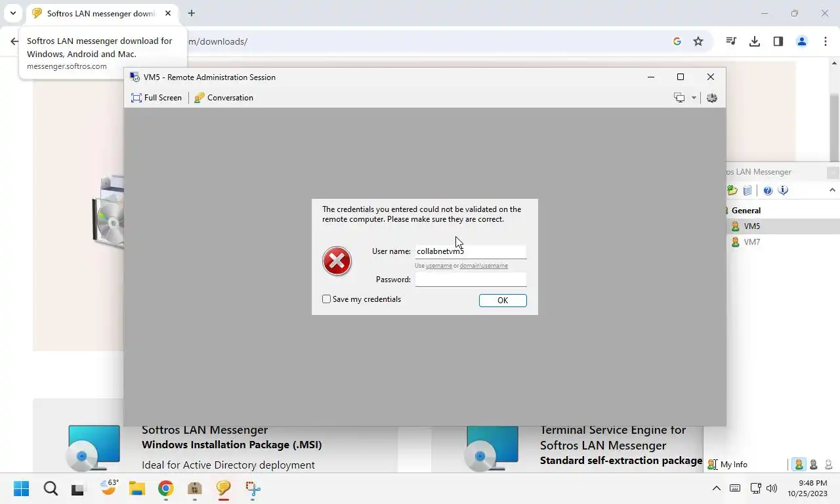The width and height of the screenshot is (840, 504).
Task: Click the Terminal Service Engine package thumbnail
Action: [x=492, y=448]
